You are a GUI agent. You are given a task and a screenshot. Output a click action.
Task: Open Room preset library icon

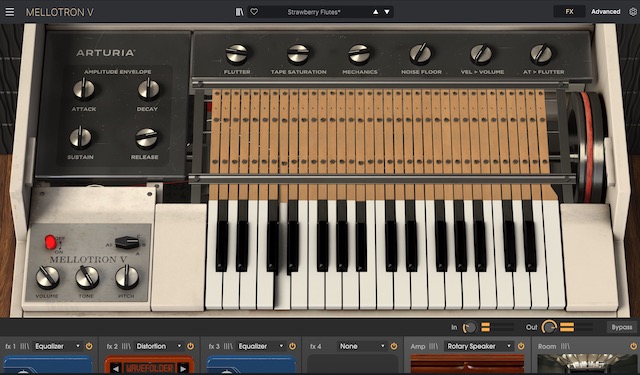tap(566, 346)
